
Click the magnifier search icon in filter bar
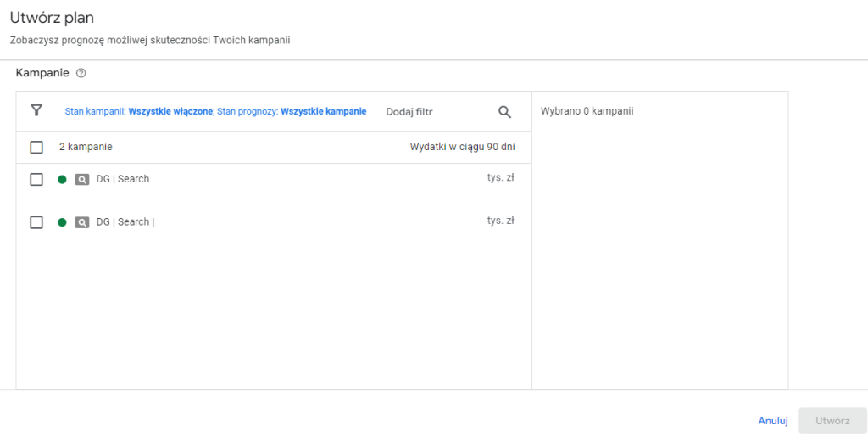click(504, 112)
